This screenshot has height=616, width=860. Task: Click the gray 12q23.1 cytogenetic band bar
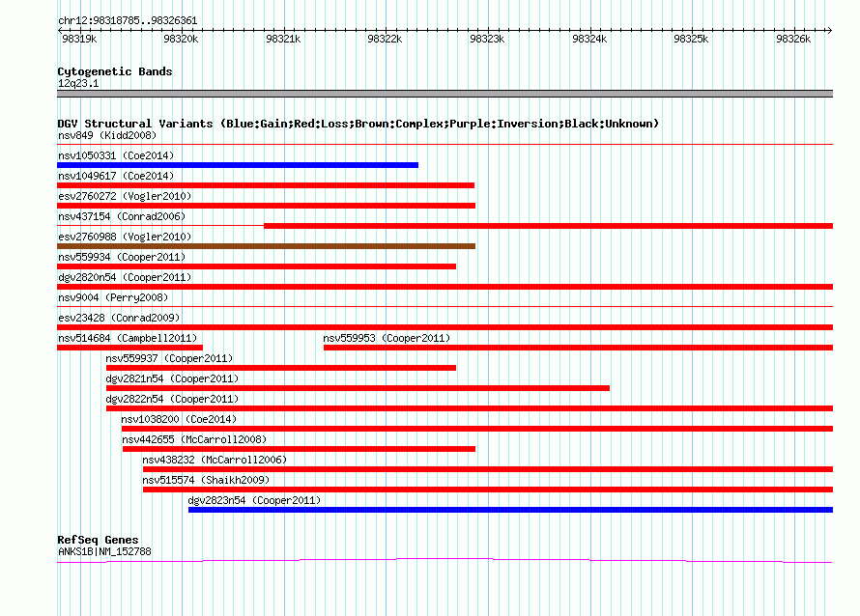pos(444,94)
